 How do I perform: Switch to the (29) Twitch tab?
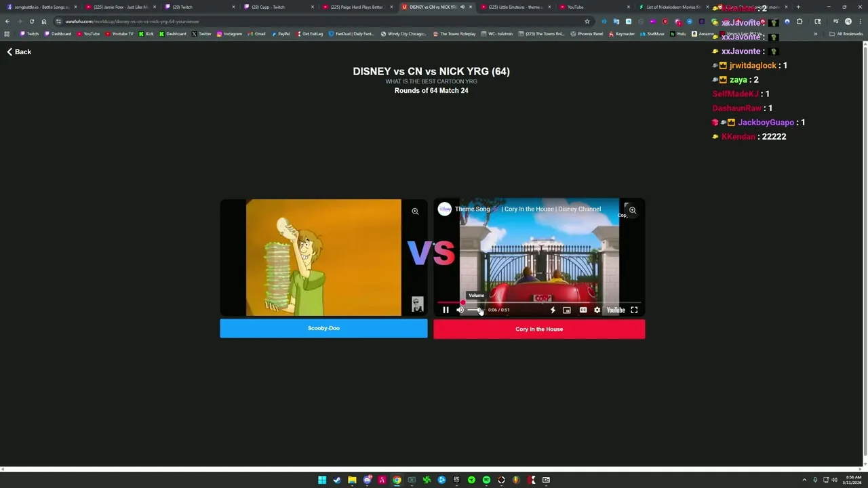click(199, 7)
